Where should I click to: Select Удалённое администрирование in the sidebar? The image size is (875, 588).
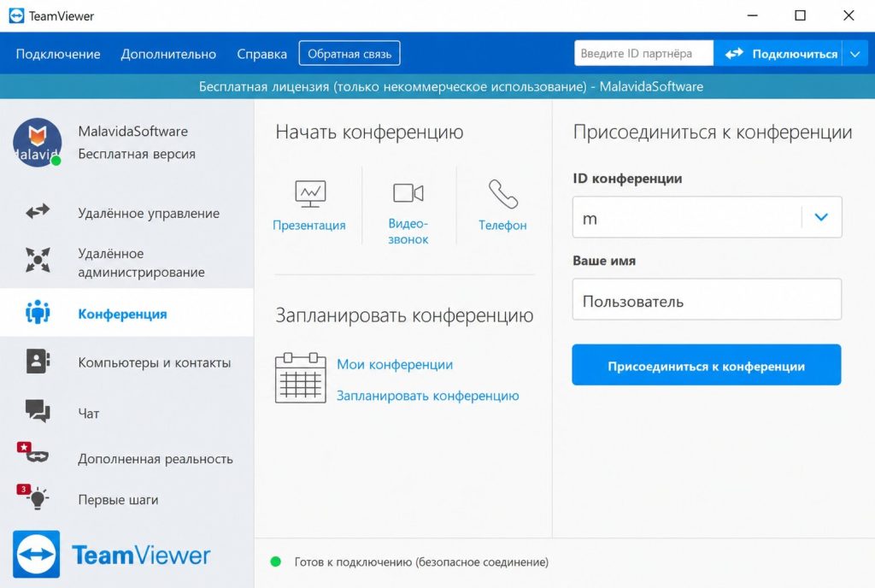tap(126, 262)
